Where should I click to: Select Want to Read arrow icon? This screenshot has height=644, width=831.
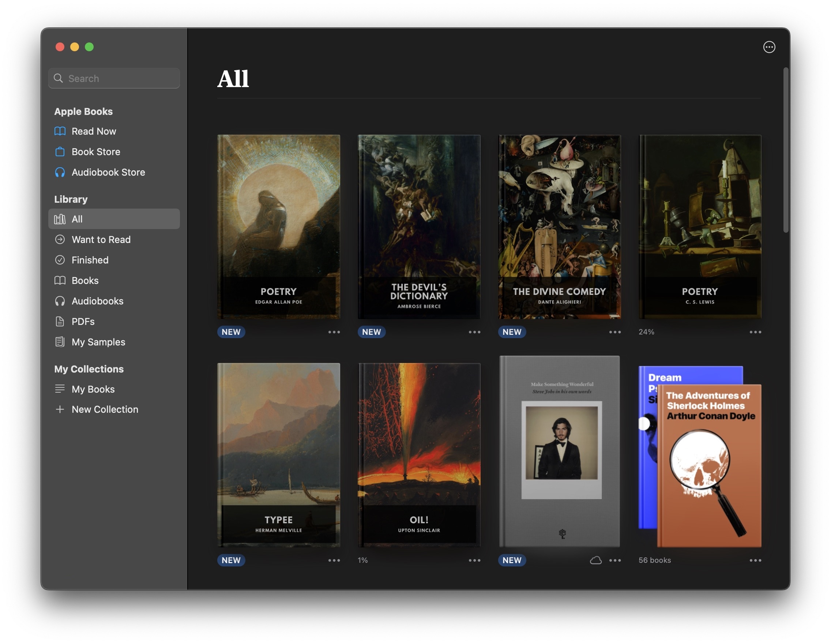coord(60,239)
